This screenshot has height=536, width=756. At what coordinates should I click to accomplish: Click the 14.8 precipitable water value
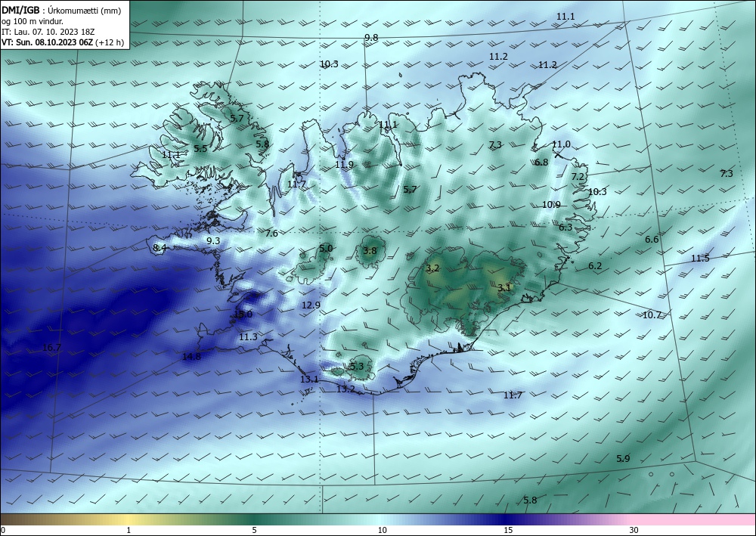pyautogui.click(x=191, y=357)
